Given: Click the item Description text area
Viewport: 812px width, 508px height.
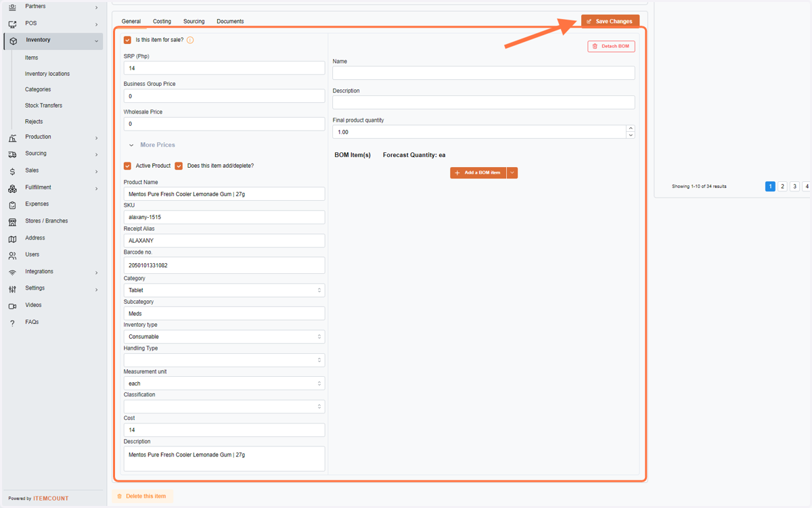Looking at the screenshot, I should 224,459.
